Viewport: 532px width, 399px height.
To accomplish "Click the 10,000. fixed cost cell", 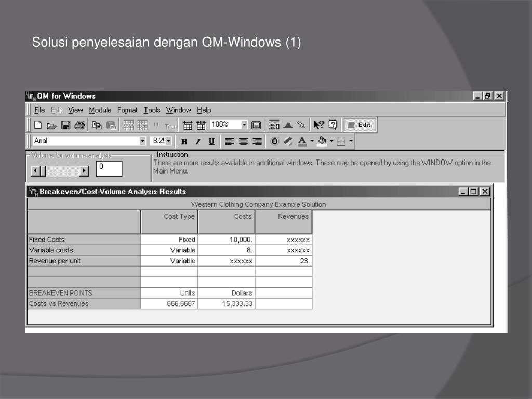I will click(227, 240).
